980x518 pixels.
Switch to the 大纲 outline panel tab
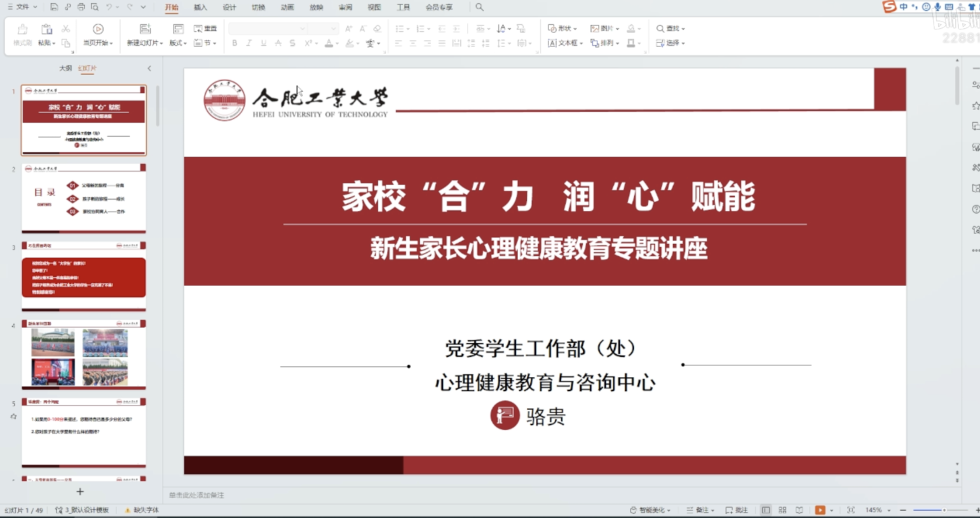65,68
